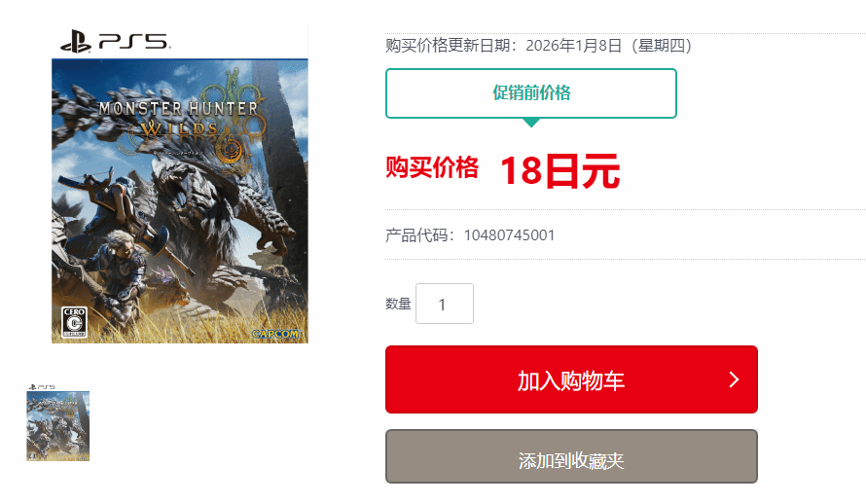Click the CAPCOM logo on the cover art
This screenshot has height=504, width=866.
(x=275, y=334)
